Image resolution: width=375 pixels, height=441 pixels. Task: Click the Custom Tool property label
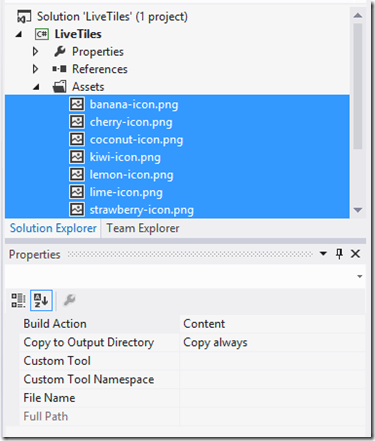57,361
